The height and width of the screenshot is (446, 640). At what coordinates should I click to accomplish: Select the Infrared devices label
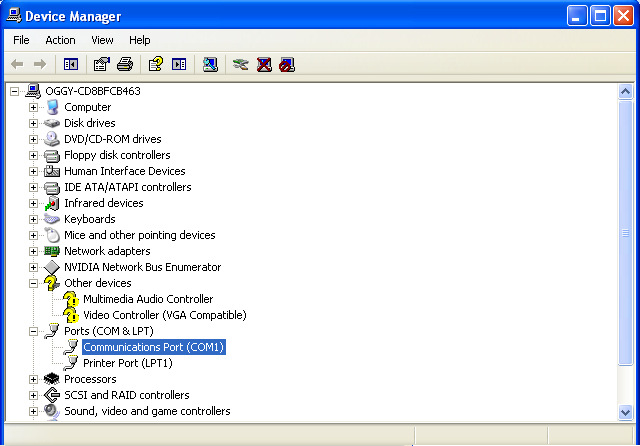point(104,203)
